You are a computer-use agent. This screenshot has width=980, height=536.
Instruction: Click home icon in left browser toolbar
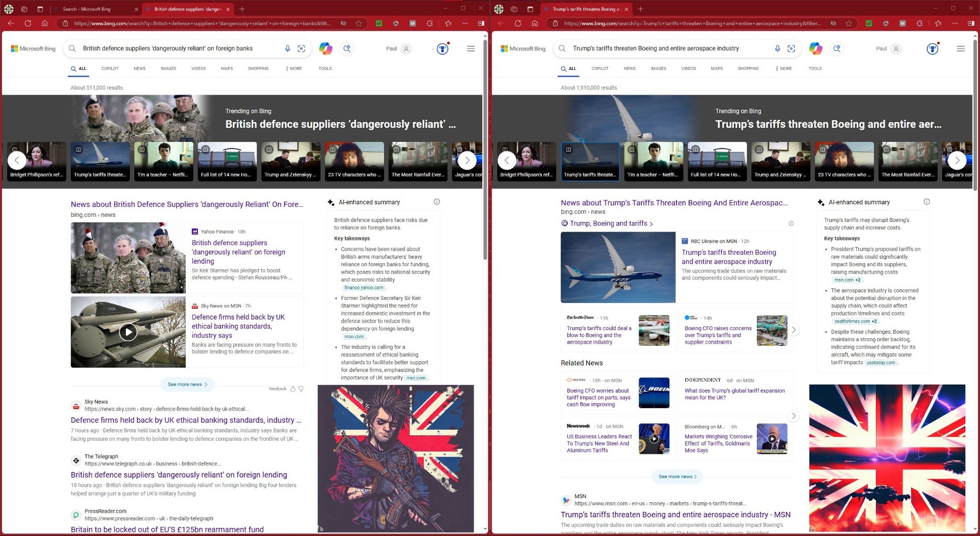coord(45,23)
